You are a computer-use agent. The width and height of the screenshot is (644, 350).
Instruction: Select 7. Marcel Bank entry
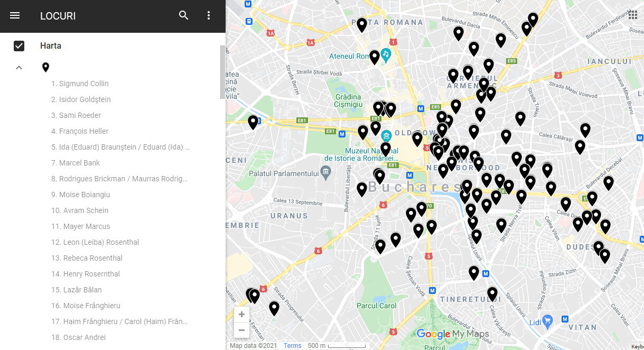click(x=76, y=163)
